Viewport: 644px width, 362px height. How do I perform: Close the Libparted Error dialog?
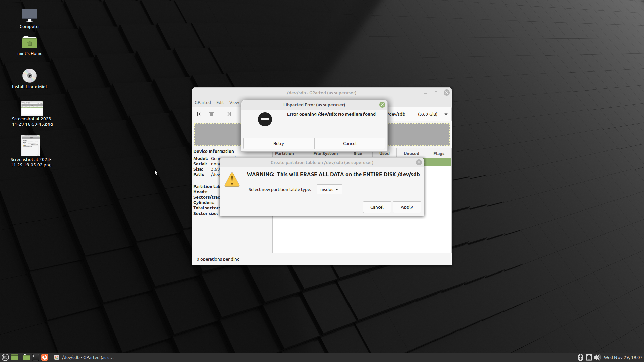[x=382, y=105]
